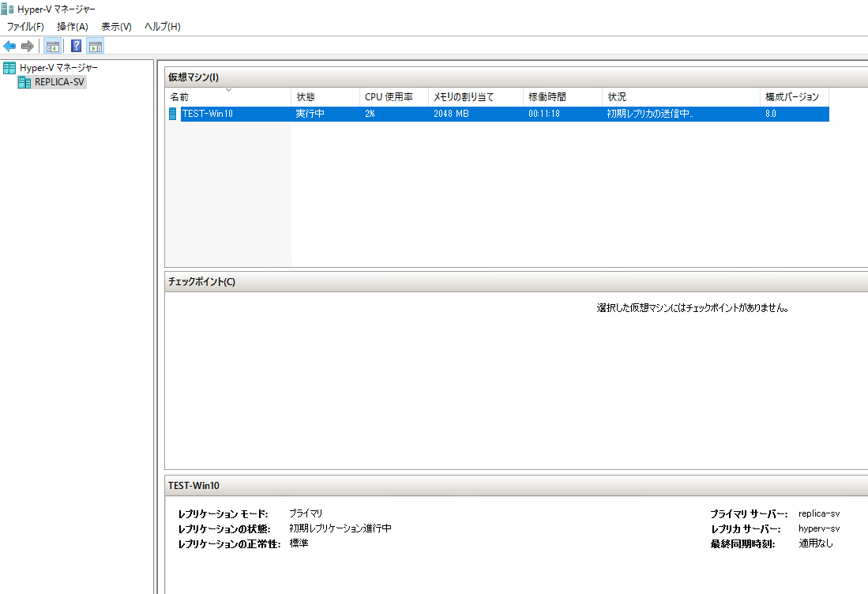868x594 pixels.
Task: Open the Help toolbar icon
Action: point(77,46)
